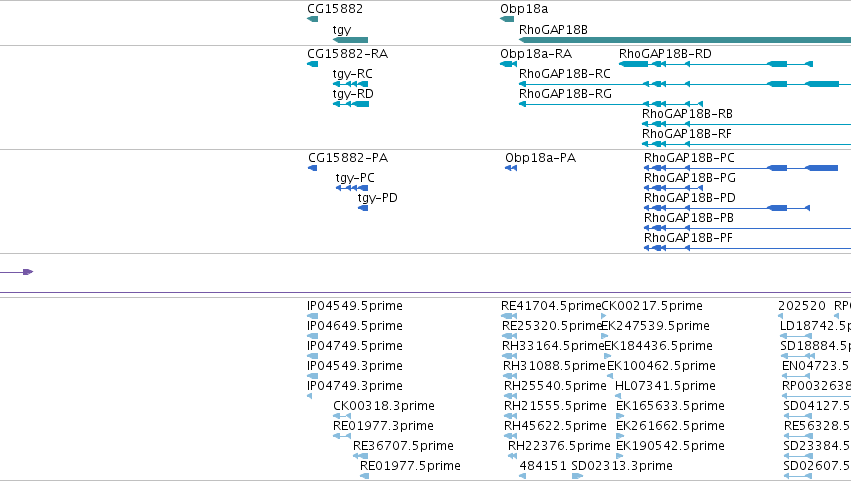Select the EK190542.5prime EST label
The height and width of the screenshot is (481, 851).
click(x=670, y=447)
